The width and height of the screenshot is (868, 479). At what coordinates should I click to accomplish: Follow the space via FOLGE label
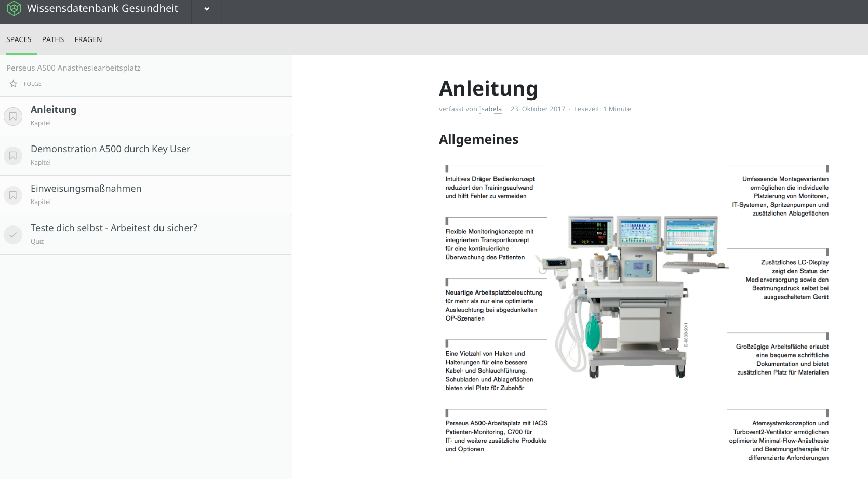point(33,84)
